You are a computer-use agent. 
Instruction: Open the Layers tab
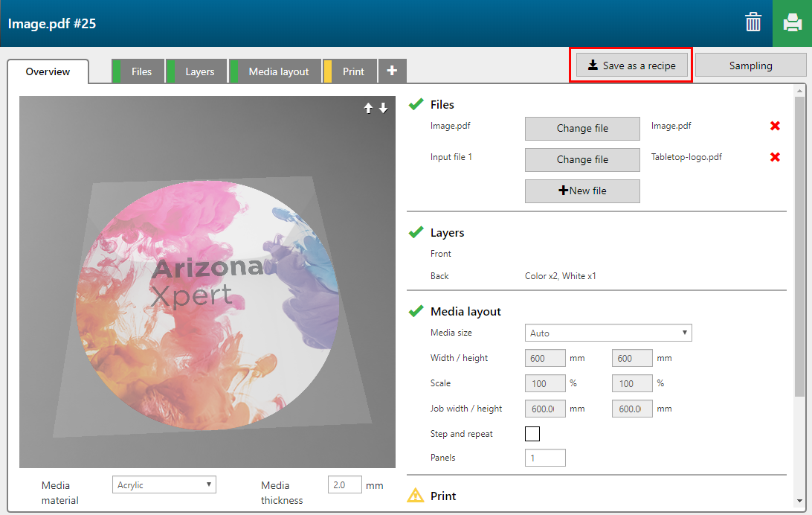[x=197, y=71]
